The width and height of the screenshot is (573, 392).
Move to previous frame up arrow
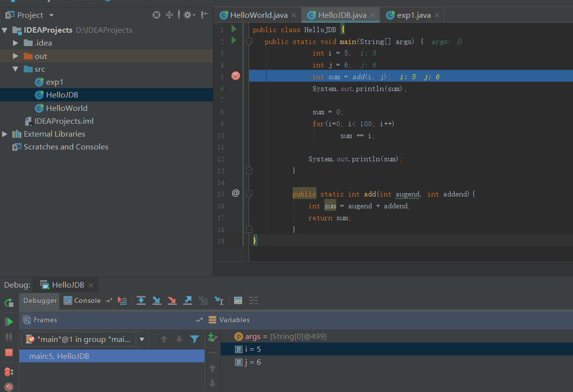coord(164,340)
